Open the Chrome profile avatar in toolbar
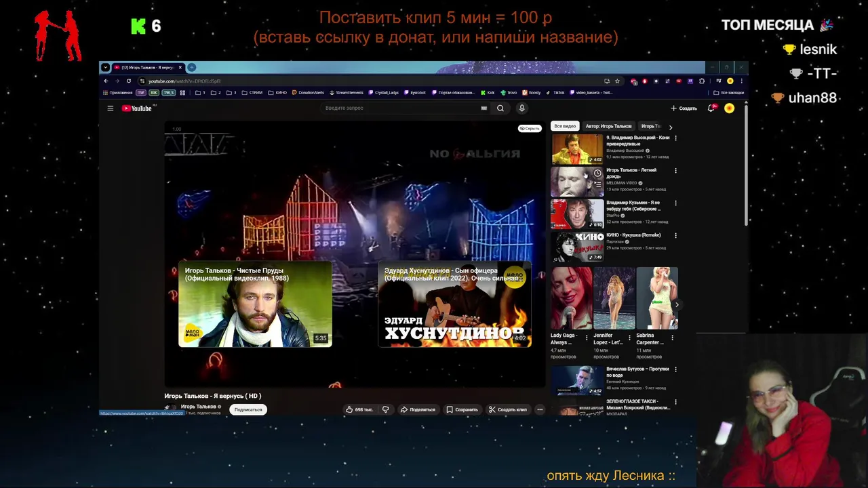 (730, 81)
